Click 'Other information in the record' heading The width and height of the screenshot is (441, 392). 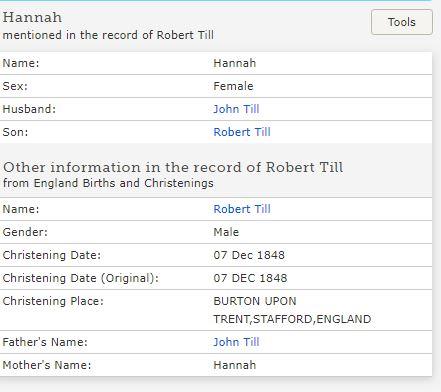pyautogui.click(x=173, y=167)
